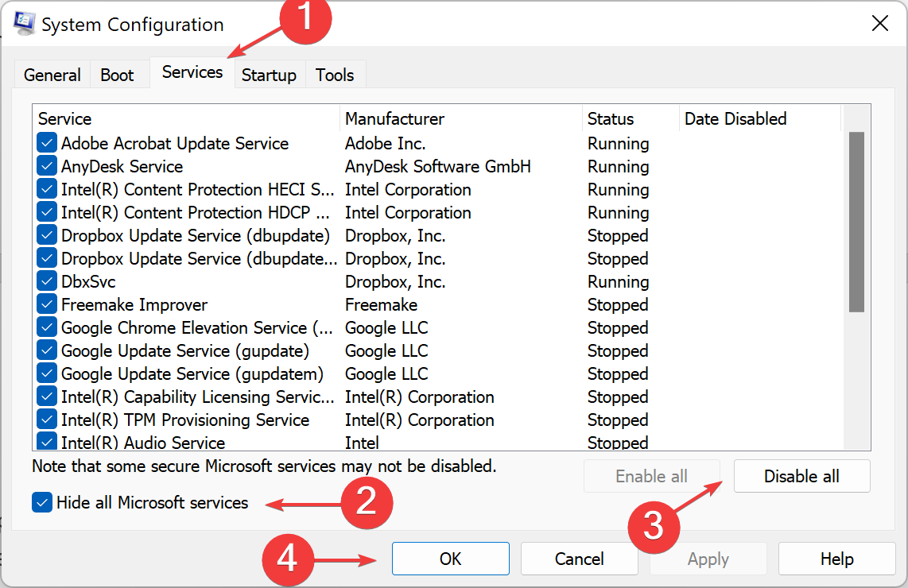Select the 'AnyDesk Software GmbH' cell

pyautogui.click(x=438, y=166)
